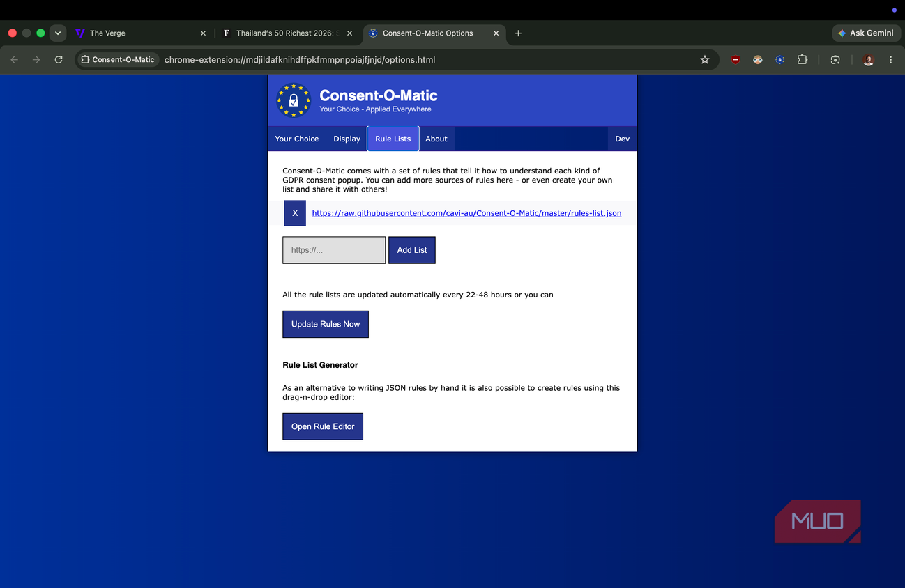905x588 pixels.
Task: Click the Consent-O-Matic padlock logo
Action: pyautogui.click(x=294, y=100)
